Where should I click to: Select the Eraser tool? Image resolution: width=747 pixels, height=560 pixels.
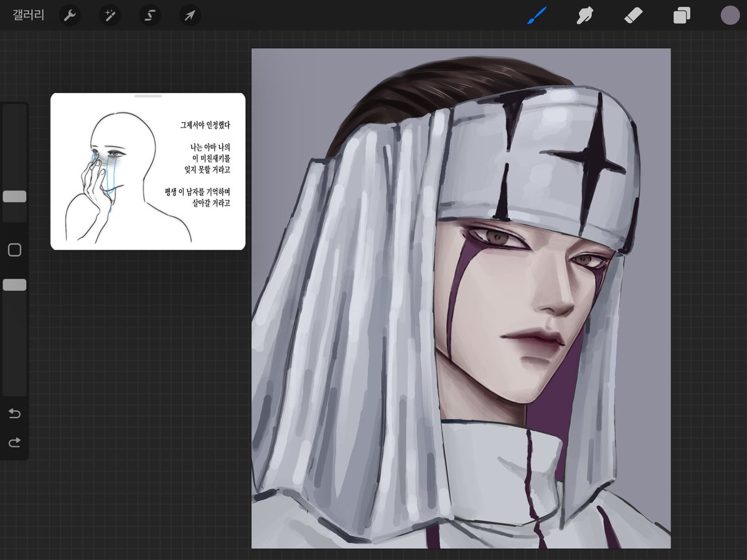coord(633,15)
